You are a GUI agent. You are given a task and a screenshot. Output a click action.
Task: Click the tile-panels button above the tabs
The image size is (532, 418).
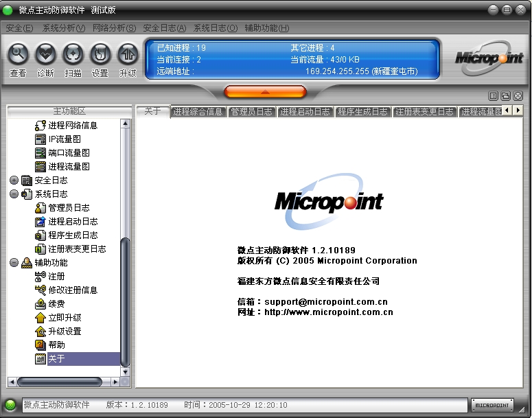click(493, 96)
